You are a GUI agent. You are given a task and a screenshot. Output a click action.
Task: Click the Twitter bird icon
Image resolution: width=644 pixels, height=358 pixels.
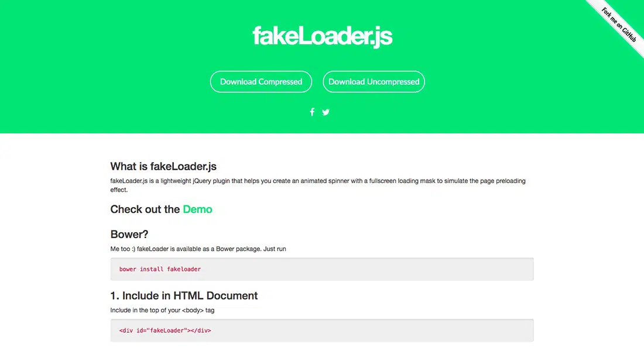(326, 112)
